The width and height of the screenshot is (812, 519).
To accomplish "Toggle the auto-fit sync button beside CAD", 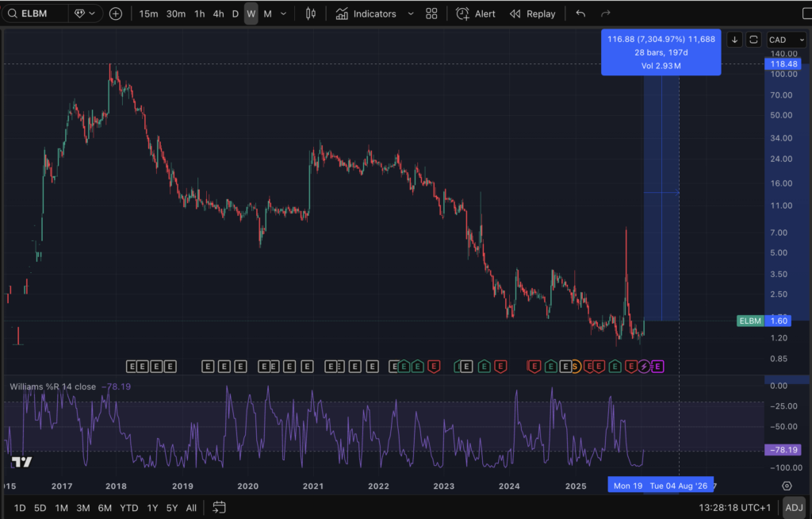I will (753, 40).
